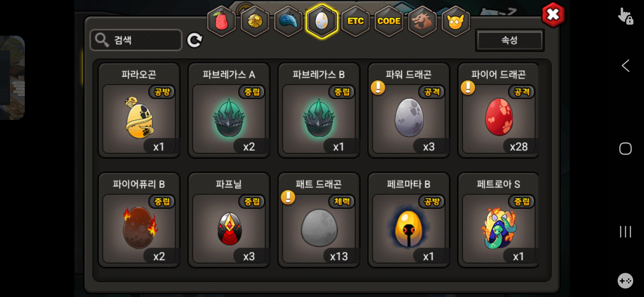
Task: Open the yellow horned creature tab
Action: [456, 21]
